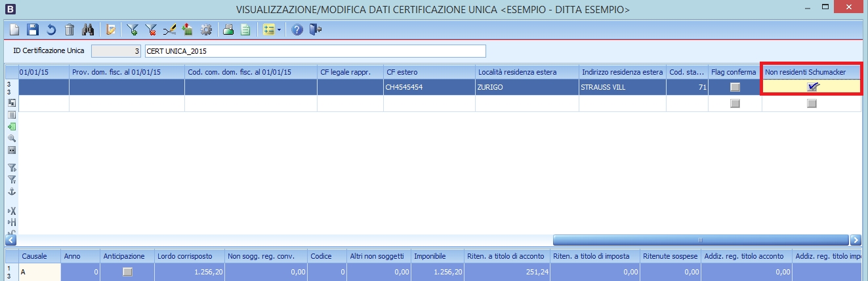The width and height of the screenshot is (868, 281).
Task: Click the green grid export icon
Action: click(188, 29)
